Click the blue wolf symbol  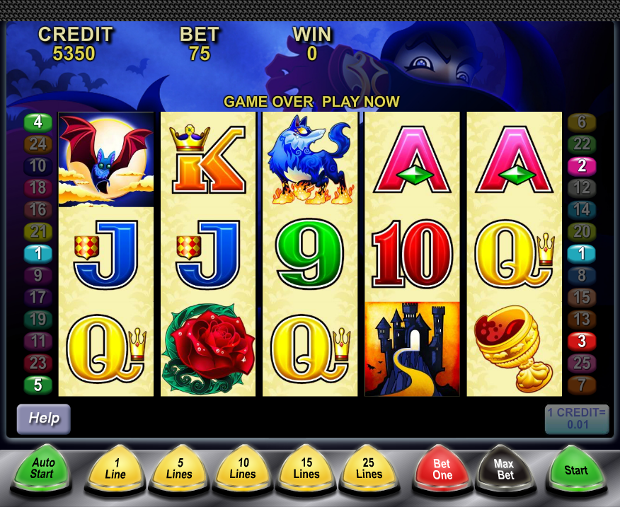pos(310,159)
